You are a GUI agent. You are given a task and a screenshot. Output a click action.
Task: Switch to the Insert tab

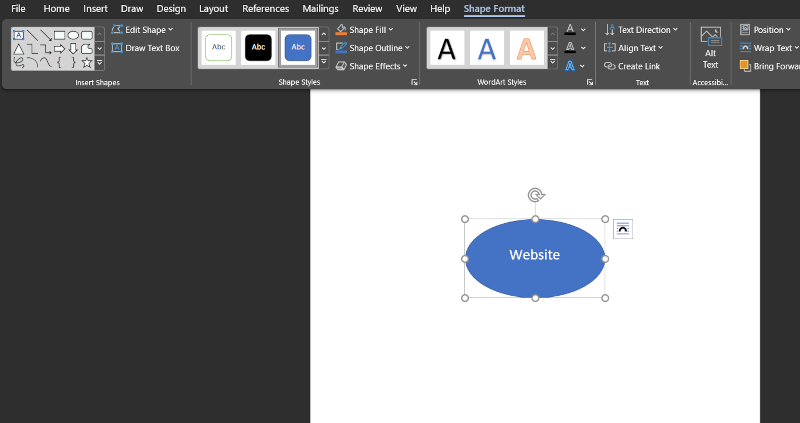[x=96, y=9]
